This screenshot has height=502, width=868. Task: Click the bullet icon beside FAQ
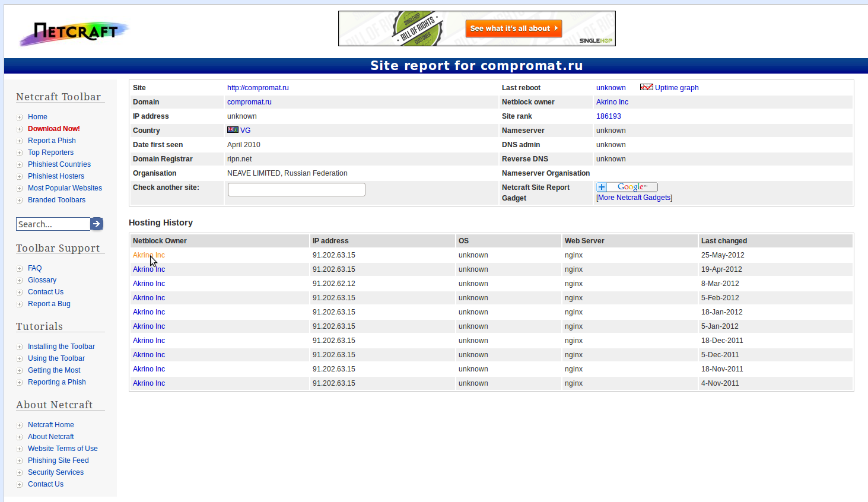point(20,269)
